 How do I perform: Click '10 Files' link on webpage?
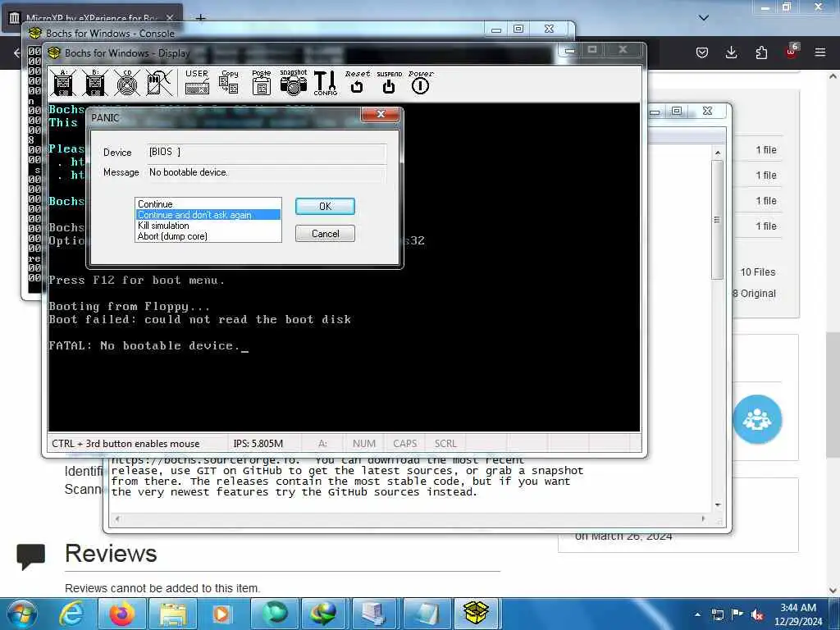[x=757, y=272]
